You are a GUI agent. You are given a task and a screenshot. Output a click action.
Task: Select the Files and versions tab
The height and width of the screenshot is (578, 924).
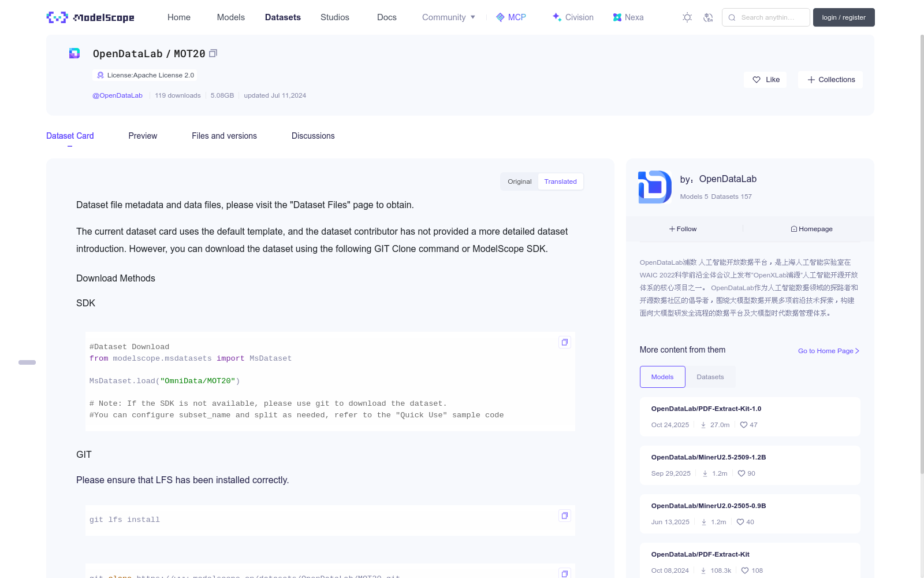point(224,136)
